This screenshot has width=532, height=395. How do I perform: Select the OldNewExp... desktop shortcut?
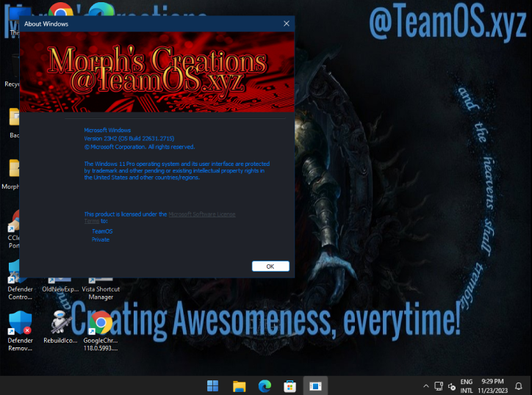tap(60, 286)
